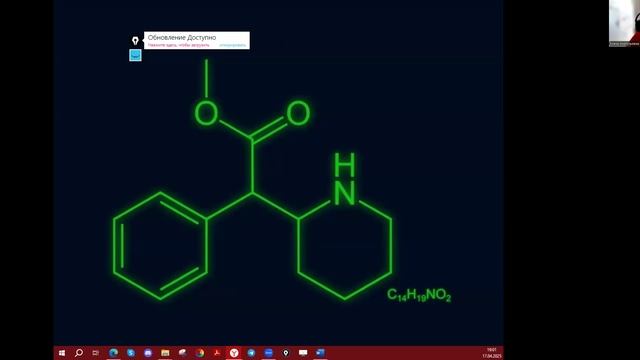Switch to Yandex Browser on taskbar
The height and width of the screenshot is (360, 640).
coord(234,353)
